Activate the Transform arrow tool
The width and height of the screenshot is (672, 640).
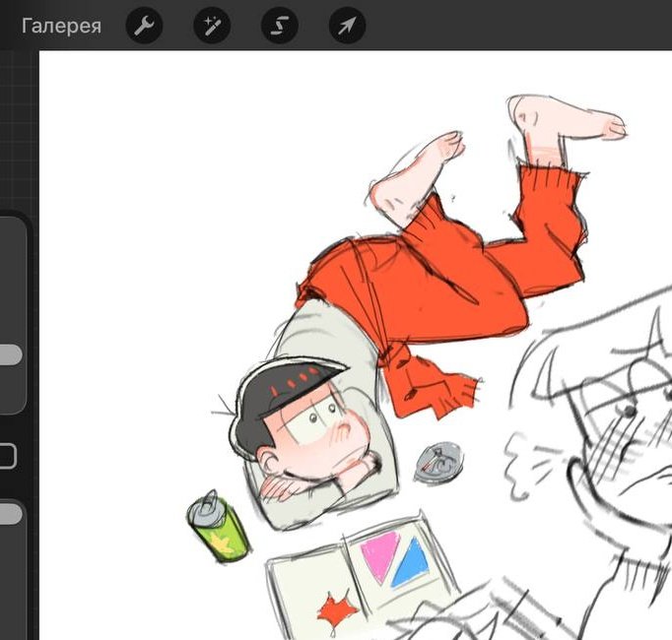click(347, 26)
